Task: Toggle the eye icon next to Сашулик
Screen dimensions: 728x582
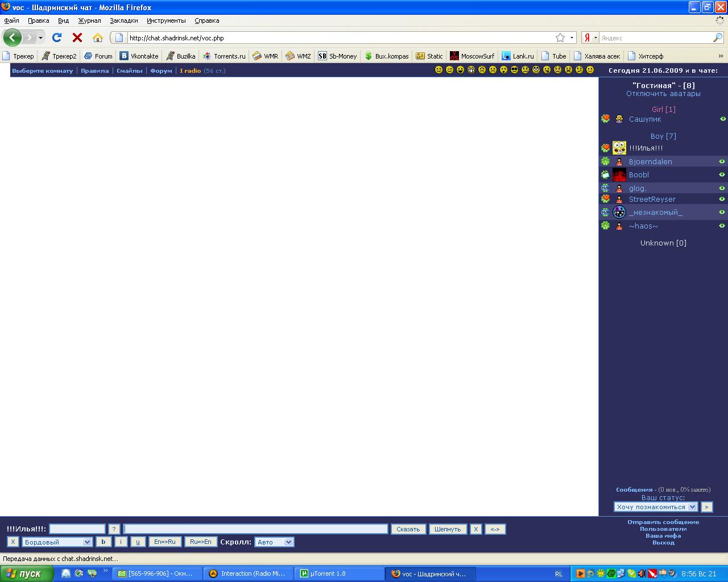Action: click(723, 119)
